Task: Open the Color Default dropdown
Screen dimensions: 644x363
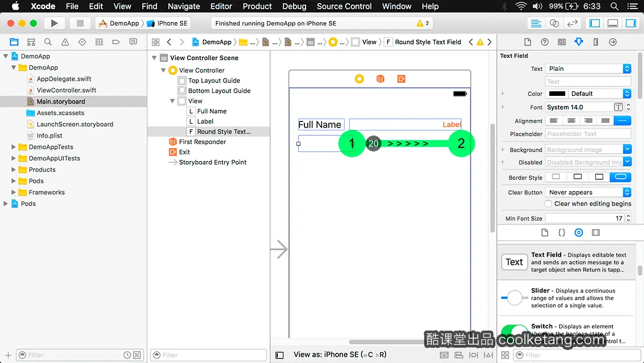Action: point(600,94)
